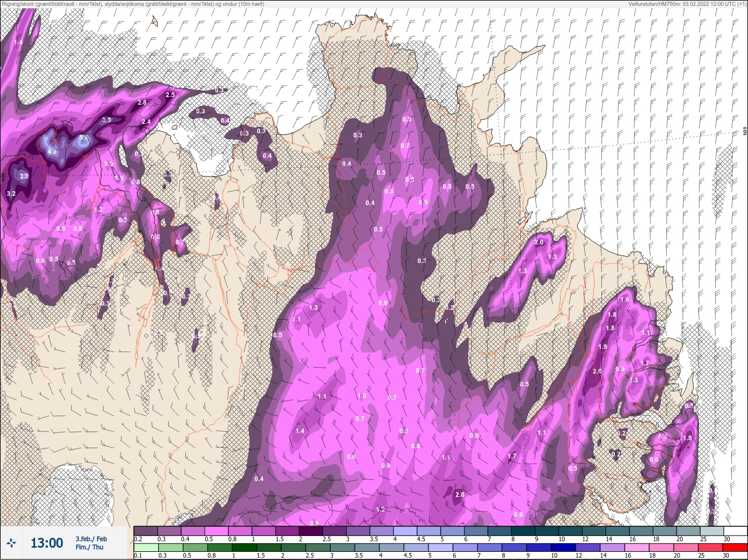Click the 1.9 precipitation value on map
The image size is (748, 560).
click(603, 347)
